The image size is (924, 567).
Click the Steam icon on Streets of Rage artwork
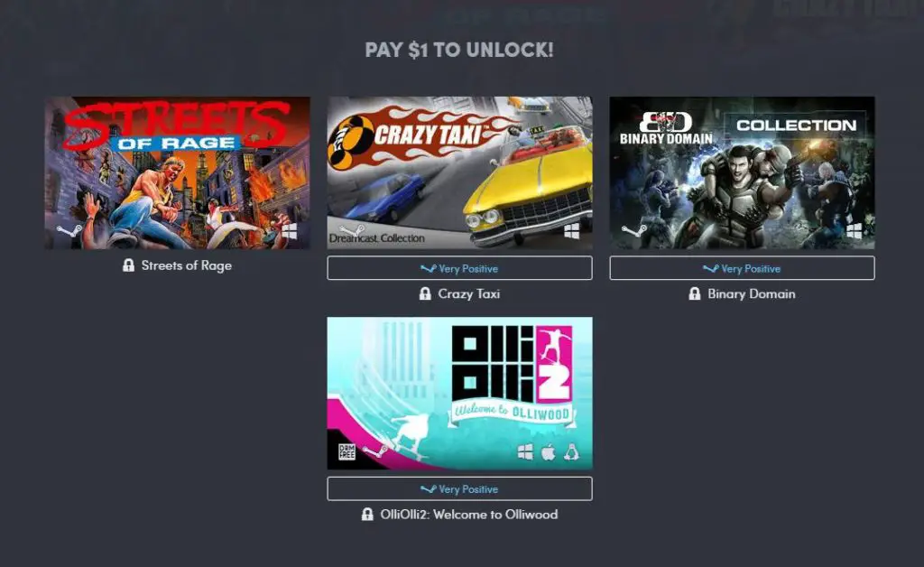(x=69, y=230)
